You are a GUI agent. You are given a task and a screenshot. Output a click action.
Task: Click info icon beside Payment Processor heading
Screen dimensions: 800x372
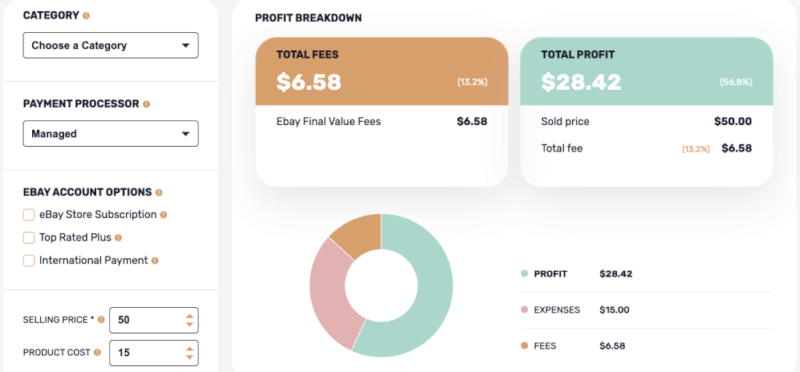point(146,104)
